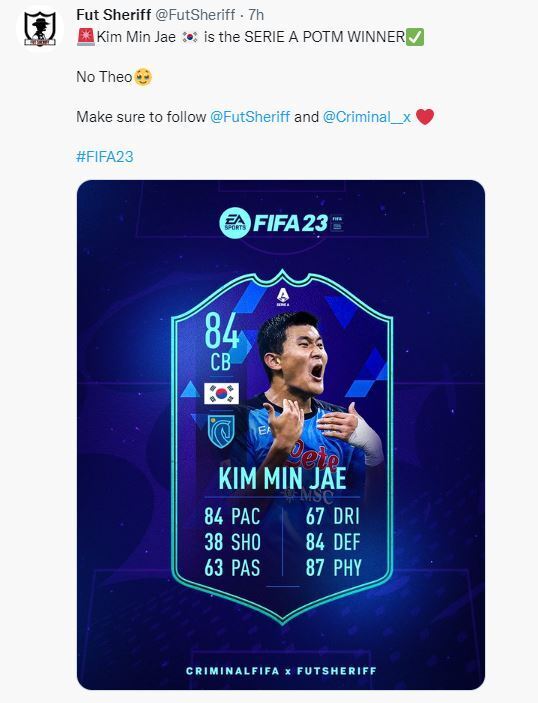This screenshot has width=538, height=703.
Task: Select the South Korea flag emoji in text
Action: coord(190,37)
